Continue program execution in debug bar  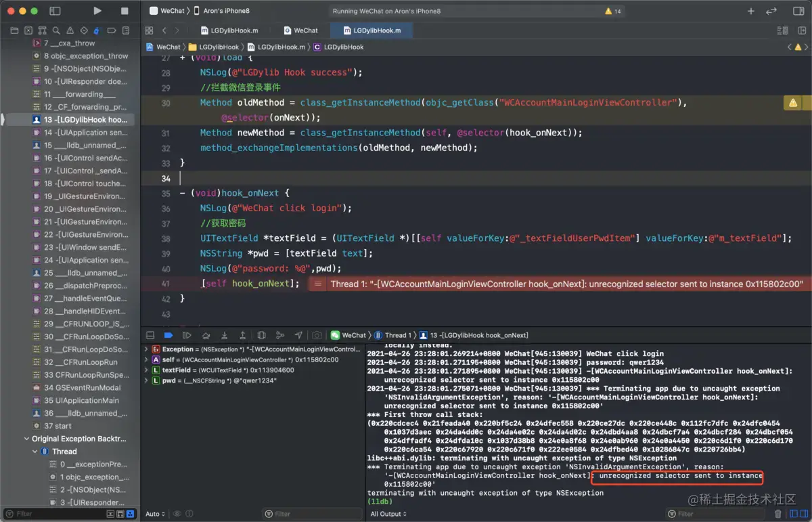pyautogui.click(x=187, y=335)
